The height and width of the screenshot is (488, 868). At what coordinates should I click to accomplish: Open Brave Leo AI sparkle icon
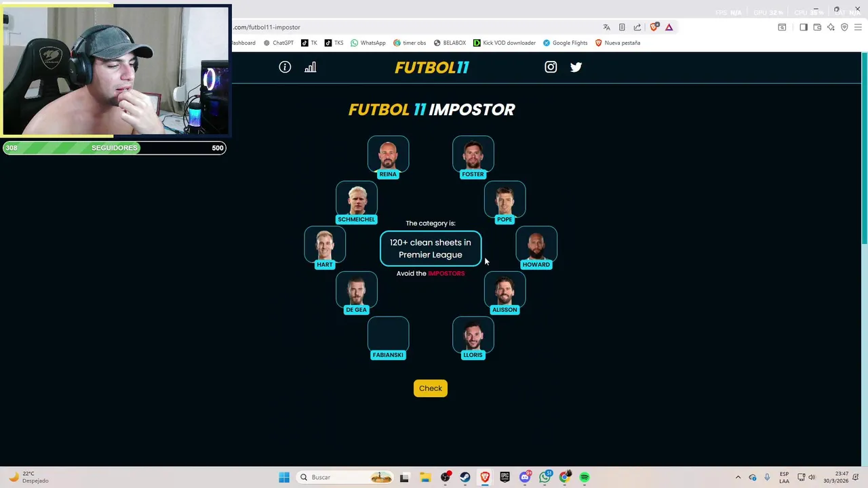tap(831, 27)
